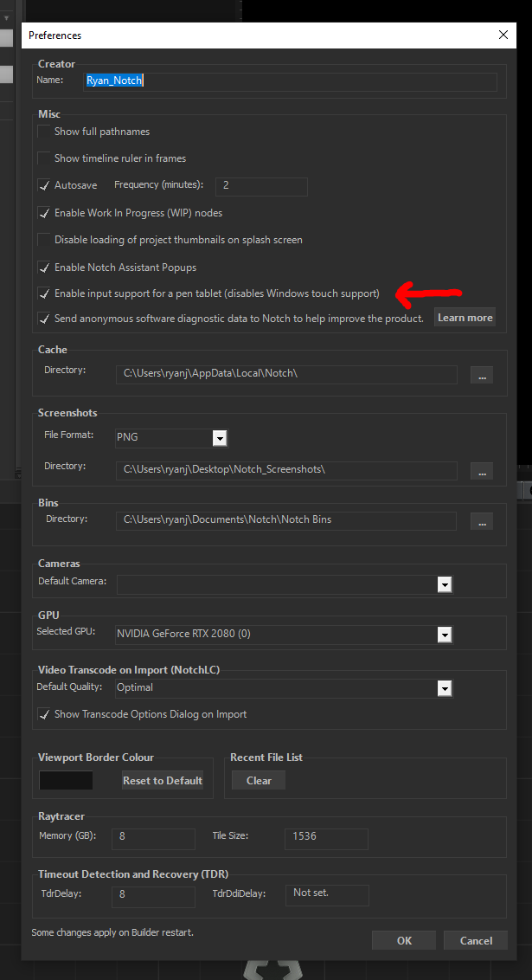Toggle Show timeline ruler in frames
This screenshot has height=980, width=532.
tap(44, 158)
